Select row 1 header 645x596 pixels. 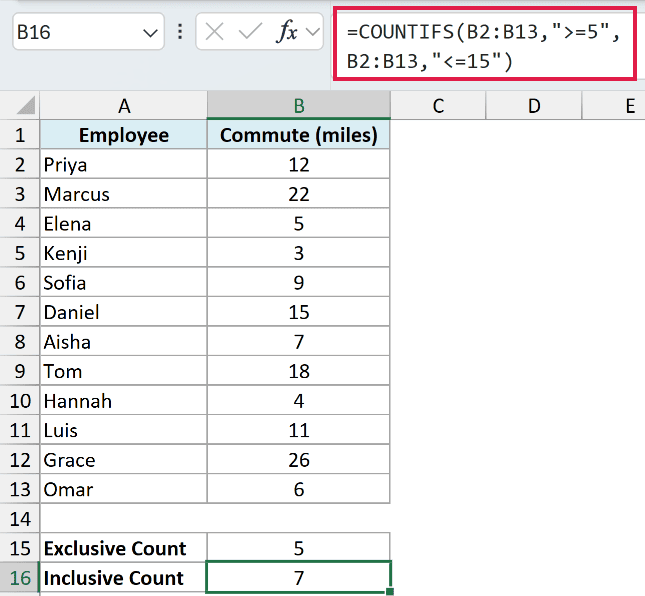tap(20, 135)
